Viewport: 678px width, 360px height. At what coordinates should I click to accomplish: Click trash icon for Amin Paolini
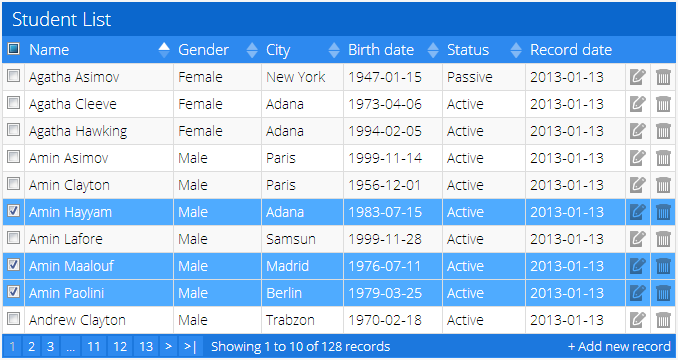click(663, 293)
